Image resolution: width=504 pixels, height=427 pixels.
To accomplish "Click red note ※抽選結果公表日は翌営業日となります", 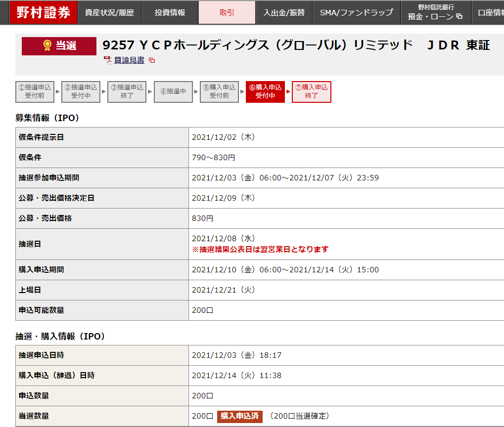I will point(260,249).
